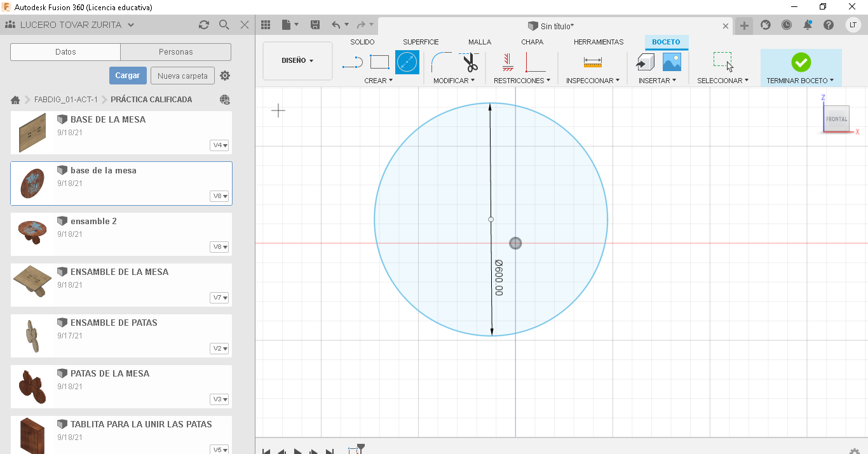868x454 pixels.
Task: Select the Circle by diameter tool
Action: tap(407, 62)
